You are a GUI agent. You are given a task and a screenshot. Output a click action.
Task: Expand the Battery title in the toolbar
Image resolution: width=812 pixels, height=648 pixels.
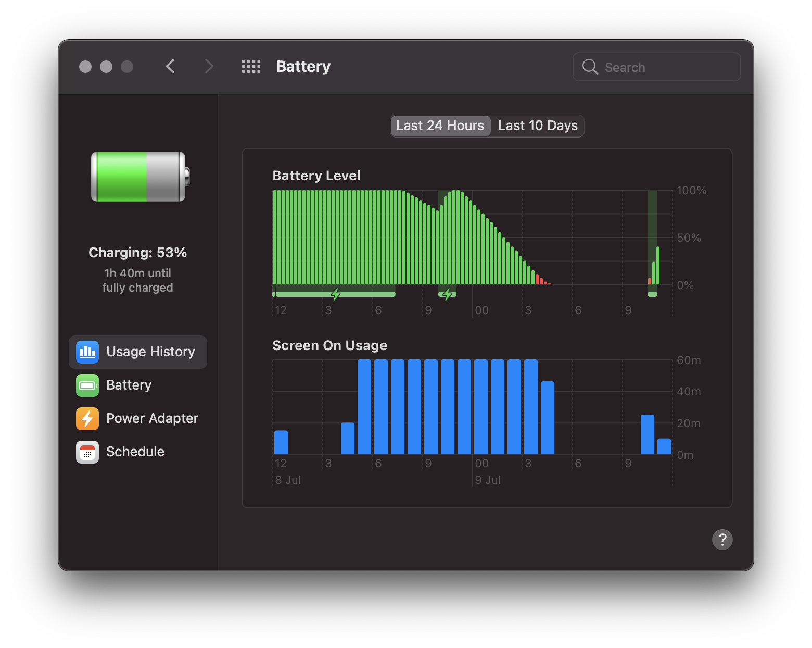pyautogui.click(x=303, y=66)
